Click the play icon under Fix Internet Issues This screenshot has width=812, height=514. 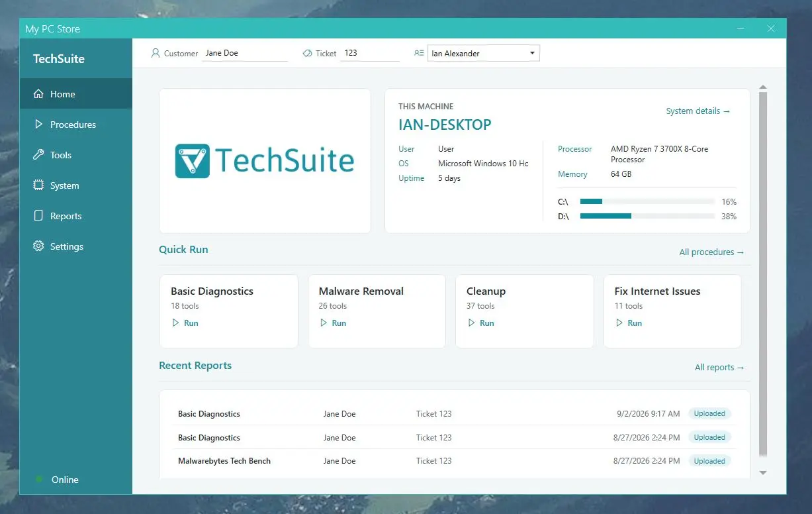619,323
